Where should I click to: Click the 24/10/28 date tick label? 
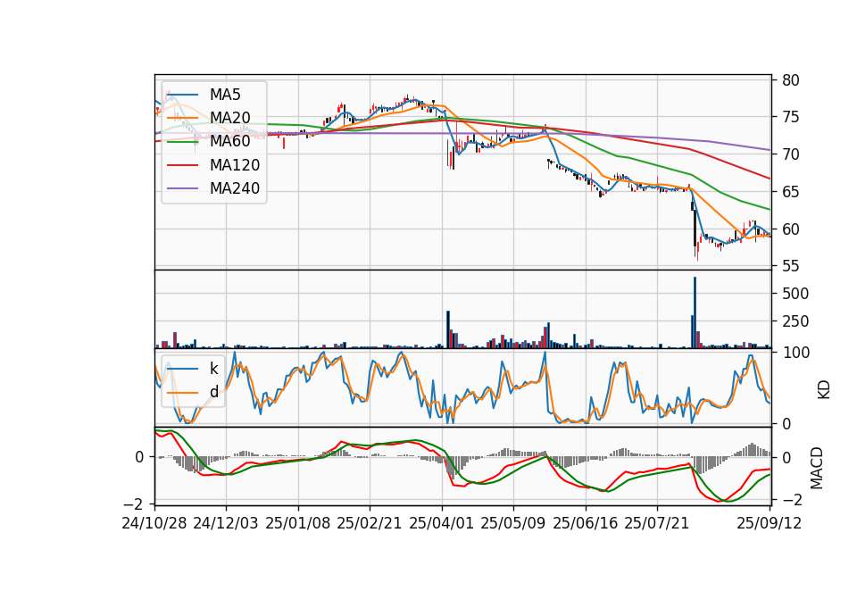coord(154,523)
